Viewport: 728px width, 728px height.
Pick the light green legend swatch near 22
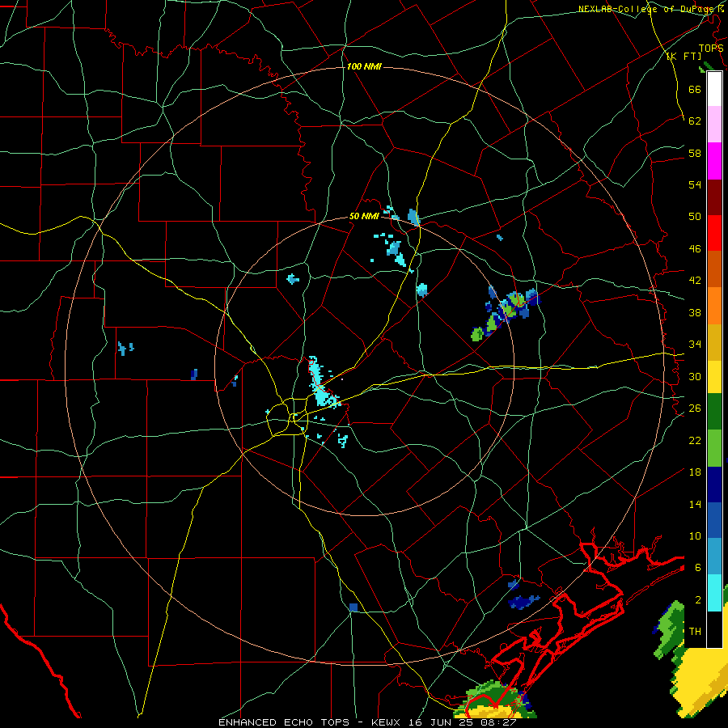pos(714,448)
